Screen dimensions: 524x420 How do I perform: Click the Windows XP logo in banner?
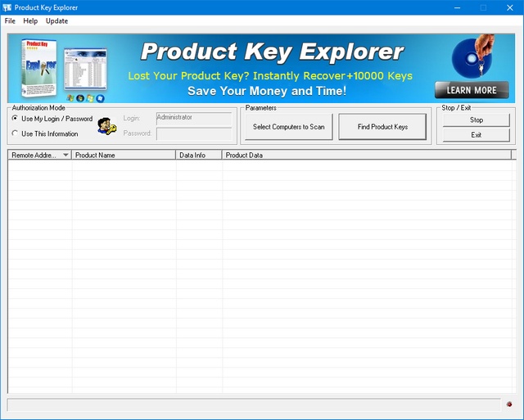coord(70,98)
